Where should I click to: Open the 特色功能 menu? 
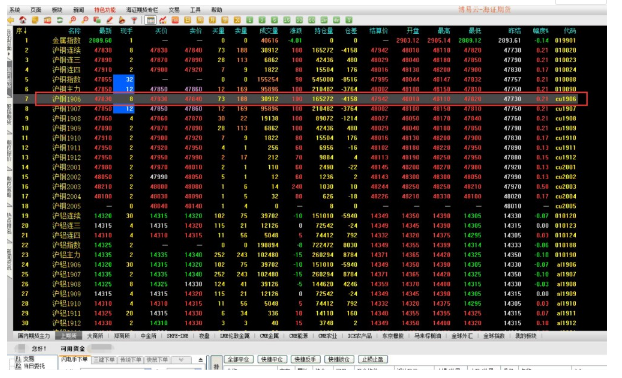105,10
